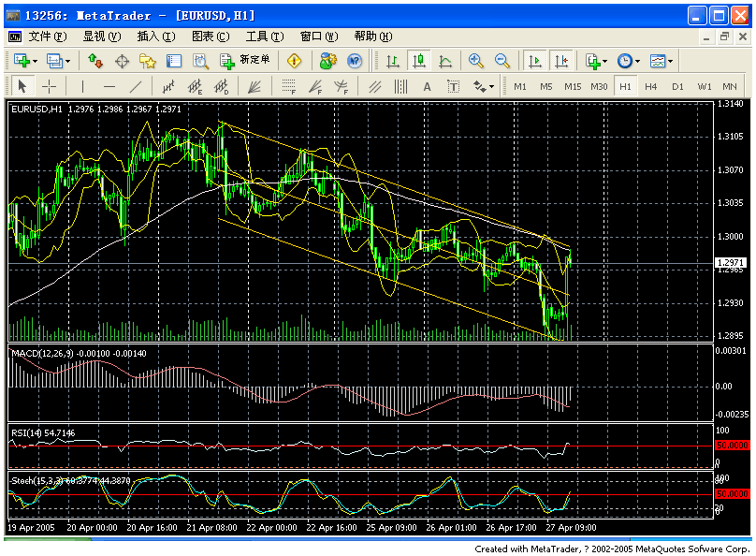
Task: Select the H1 timeframe button
Action: [625, 87]
